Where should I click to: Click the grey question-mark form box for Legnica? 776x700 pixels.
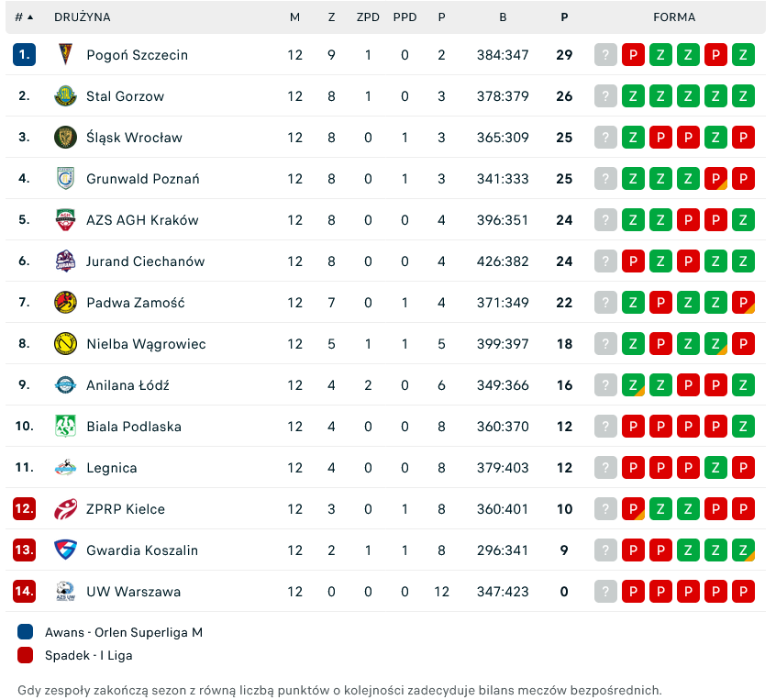[605, 468]
